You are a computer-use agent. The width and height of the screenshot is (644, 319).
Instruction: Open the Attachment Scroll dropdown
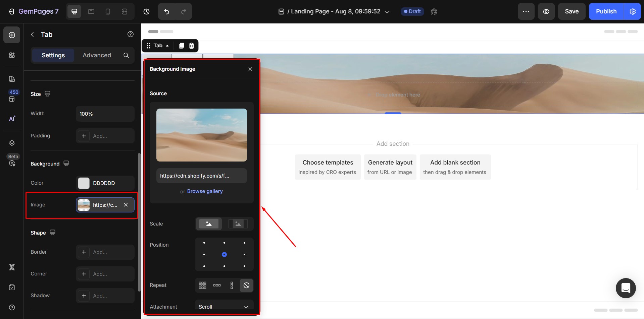pyautogui.click(x=224, y=307)
